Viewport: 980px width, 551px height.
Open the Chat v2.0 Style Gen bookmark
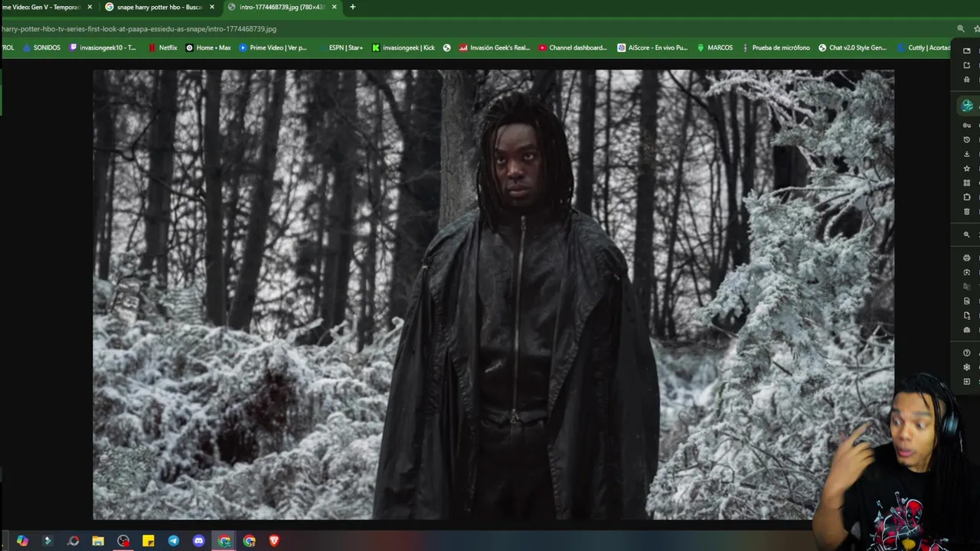pos(852,47)
